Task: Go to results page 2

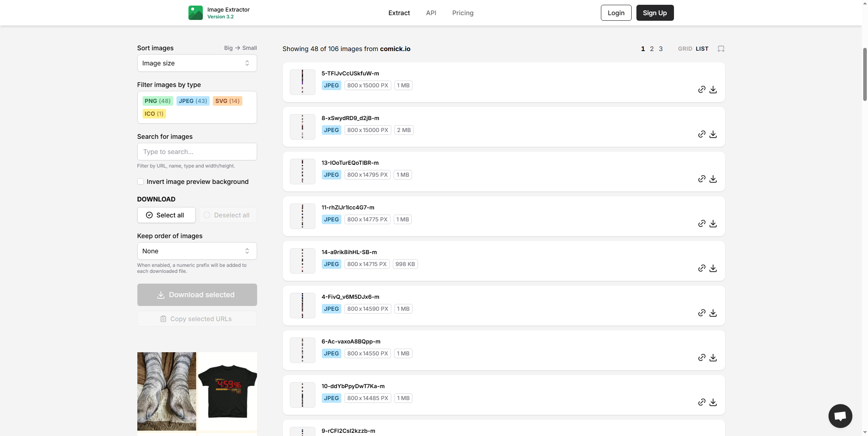Action: [x=652, y=49]
